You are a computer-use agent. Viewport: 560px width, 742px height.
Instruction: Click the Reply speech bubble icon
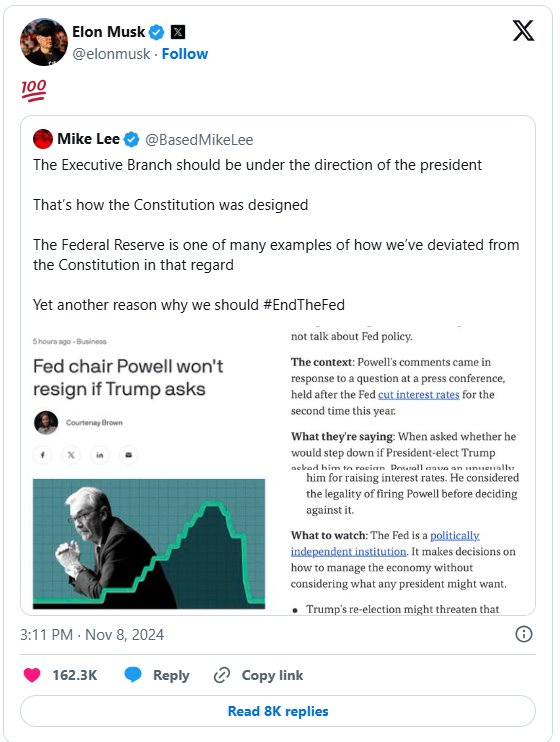point(133,675)
